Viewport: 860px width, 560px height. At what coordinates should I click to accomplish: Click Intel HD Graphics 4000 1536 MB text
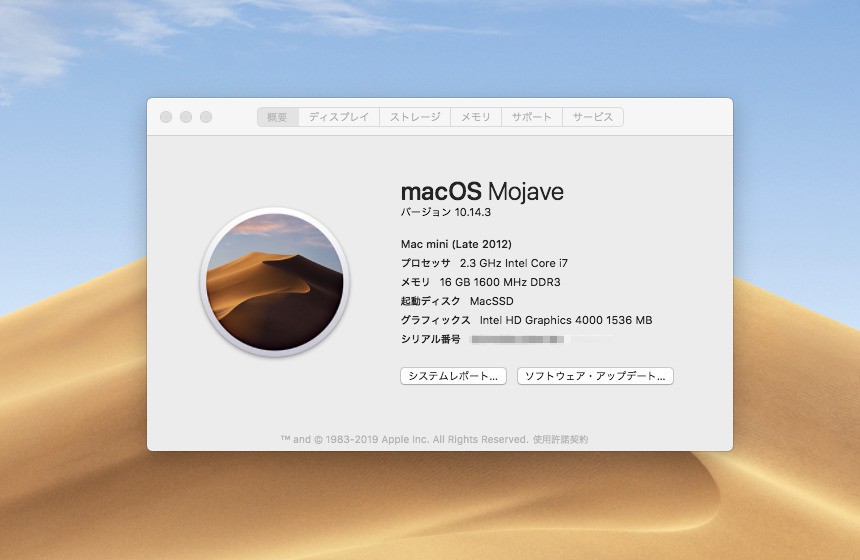tap(566, 320)
